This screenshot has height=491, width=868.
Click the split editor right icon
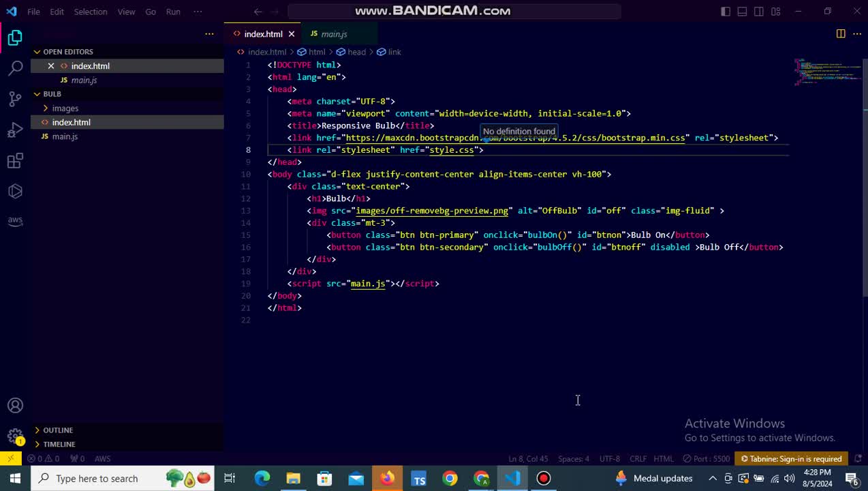point(841,33)
